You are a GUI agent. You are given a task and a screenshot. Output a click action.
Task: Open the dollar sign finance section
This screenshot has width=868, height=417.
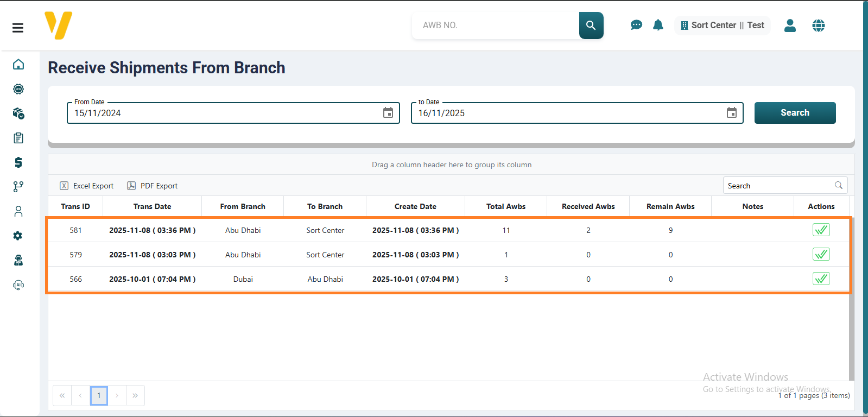tap(18, 162)
